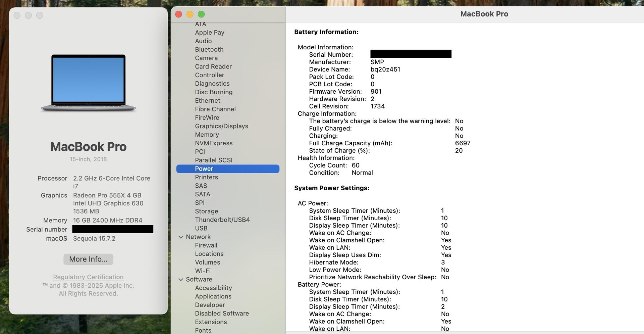This screenshot has height=334, width=644.
Task: Click the Cell Revision value 1734
Action: click(378, 106)
